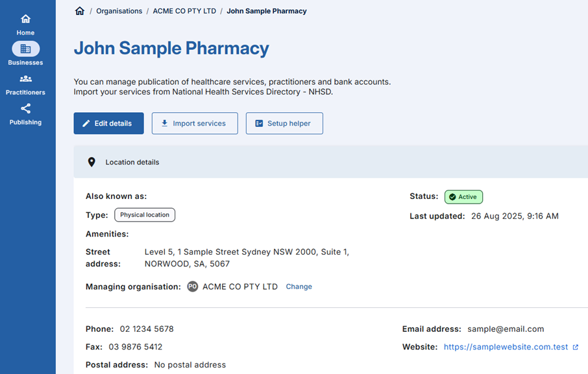Go to Practitioners in the sidebar

tap(25, 84)
